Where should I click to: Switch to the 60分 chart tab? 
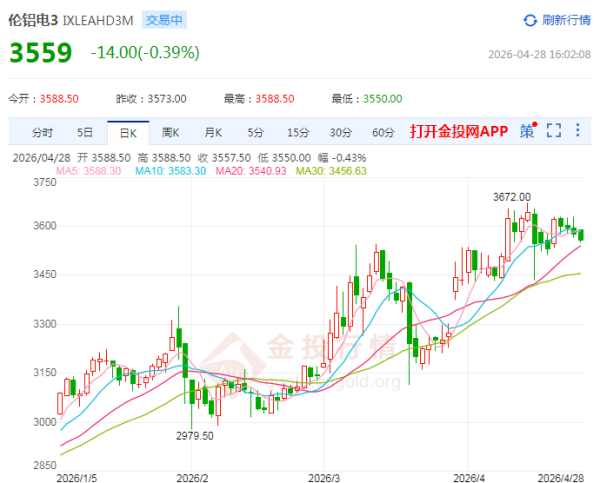pyautogui.click(x=383, y=133)
